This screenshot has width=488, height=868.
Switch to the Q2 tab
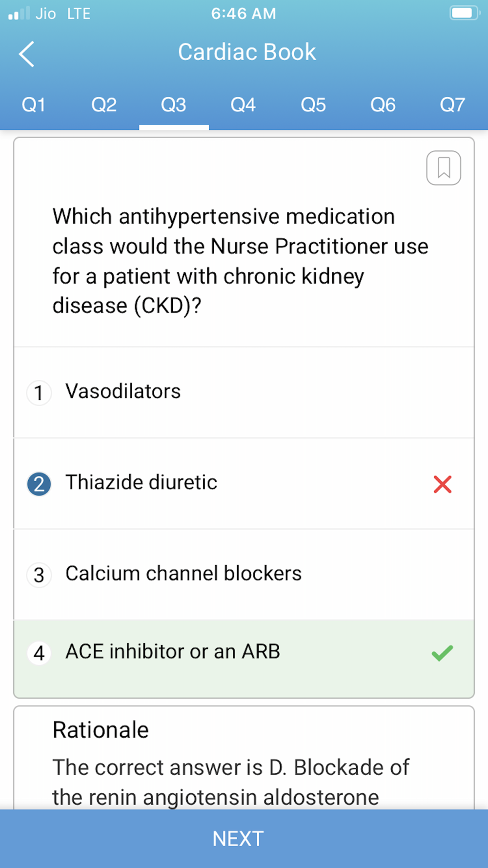pos(104,104)
